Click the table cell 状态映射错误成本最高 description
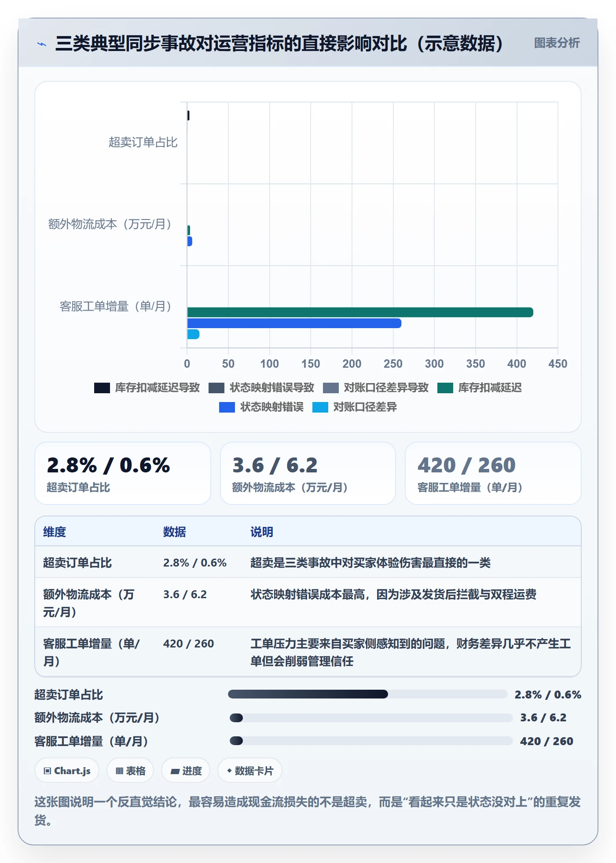This screenshot has width=616, height=863. (x=393, y=595)
